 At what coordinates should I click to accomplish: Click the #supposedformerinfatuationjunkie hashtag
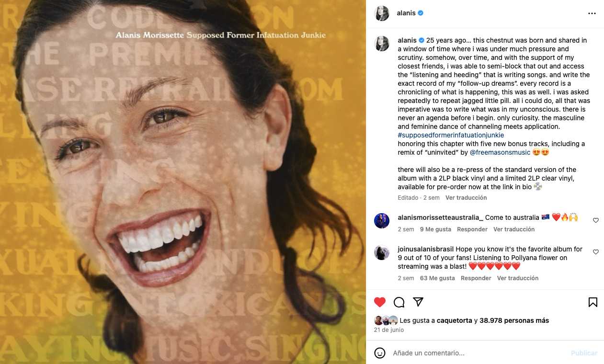tap(451, 135)
